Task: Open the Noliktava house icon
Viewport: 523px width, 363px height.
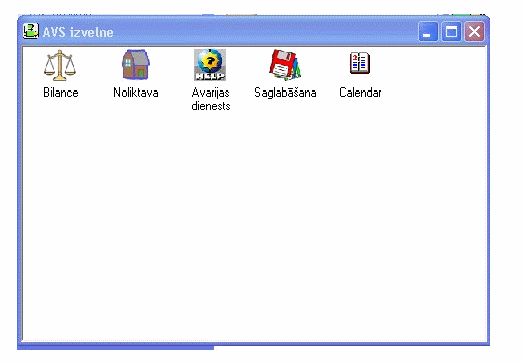Action: [x=136, y=64]
